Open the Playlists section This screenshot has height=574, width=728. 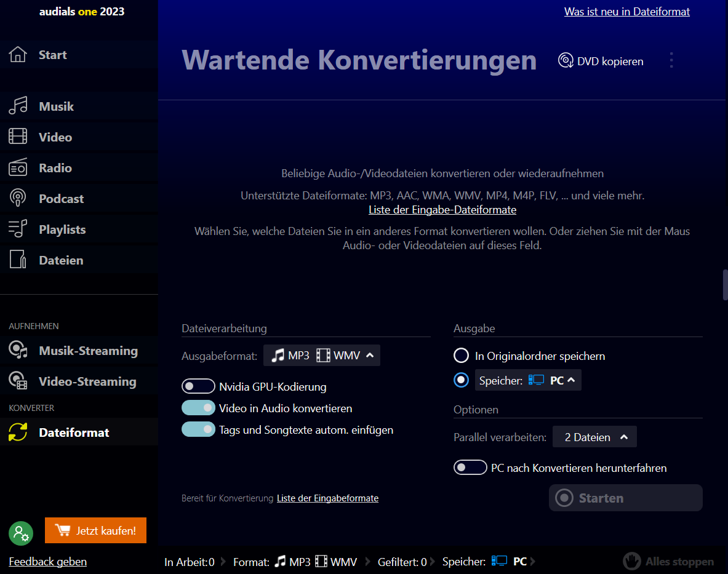point(79,229)
